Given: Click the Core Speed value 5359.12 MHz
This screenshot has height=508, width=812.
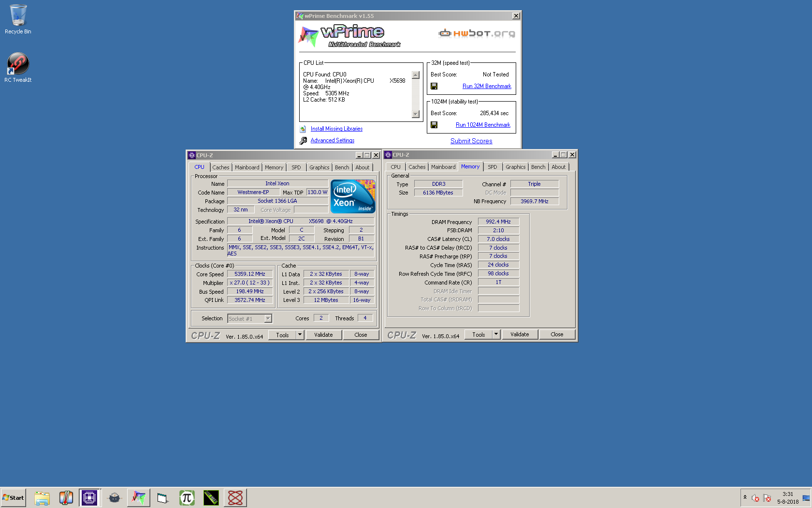Looking at the screenshot, I should click(250, 274).
